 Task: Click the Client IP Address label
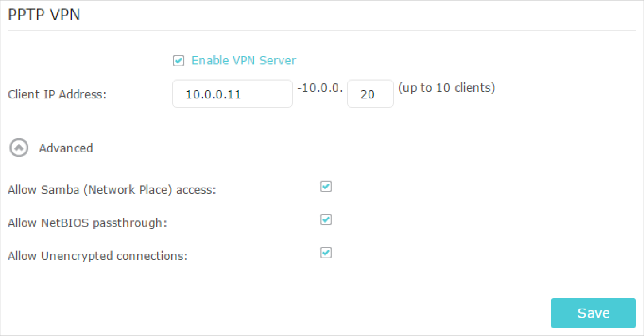[57, 94]
